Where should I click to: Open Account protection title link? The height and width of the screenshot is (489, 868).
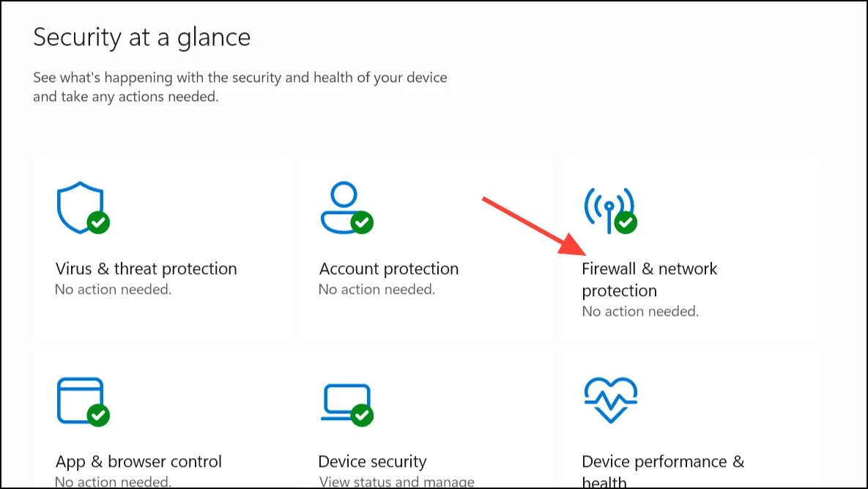coord(389,269)
